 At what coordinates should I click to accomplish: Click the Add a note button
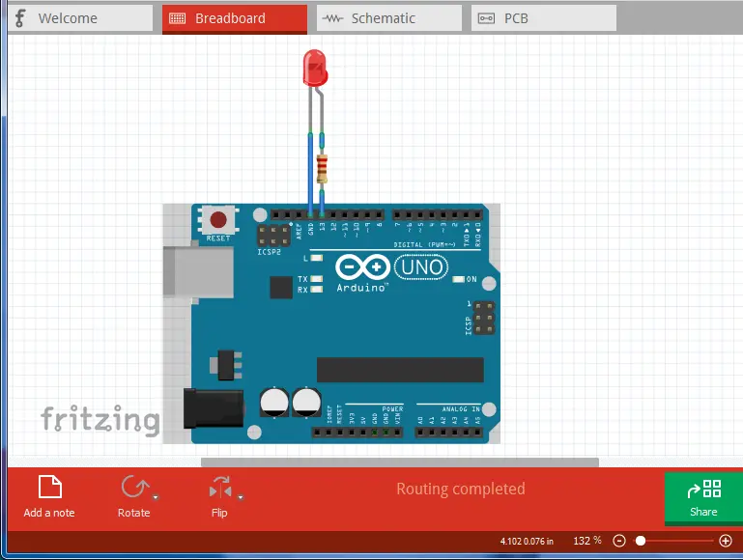tap(49, 496)
